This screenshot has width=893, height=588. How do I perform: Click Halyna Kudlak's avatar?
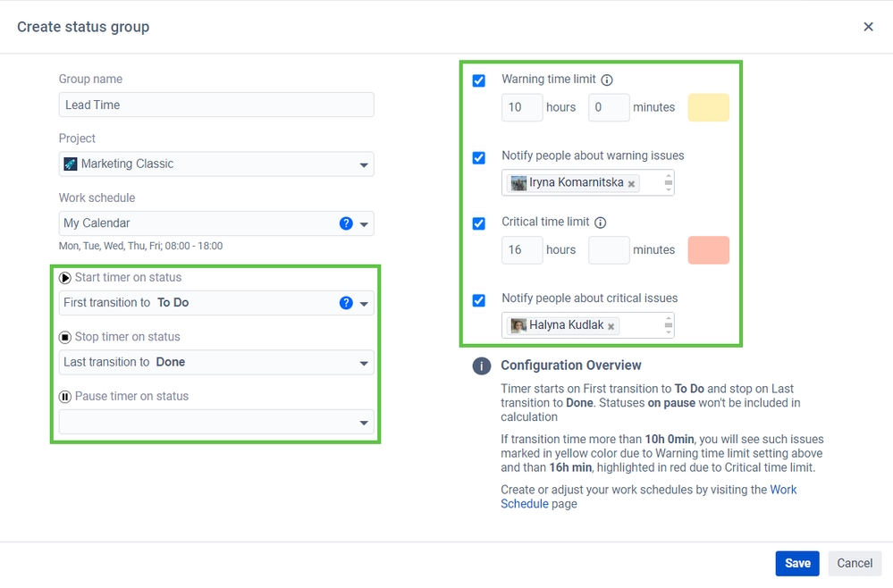tap(518, 325)
